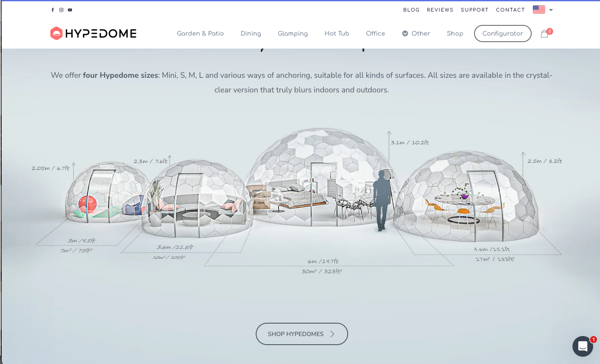Open the YouTube social icon

tap(70, 10)
